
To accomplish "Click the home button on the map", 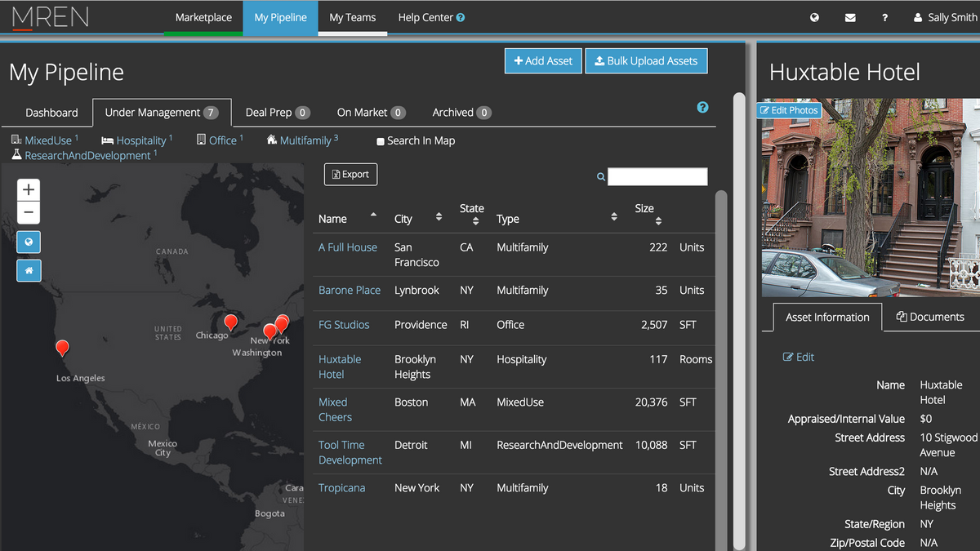I will pyautogui.click(x=29, y=270).
